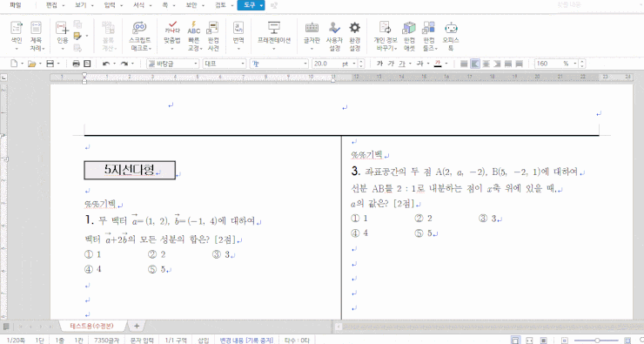Image resolution: width=644 pixels, height=344 pixels.
Task: Open the 바탕글 style dropdown
Action: pyautogui.click(x=173, y=64)
